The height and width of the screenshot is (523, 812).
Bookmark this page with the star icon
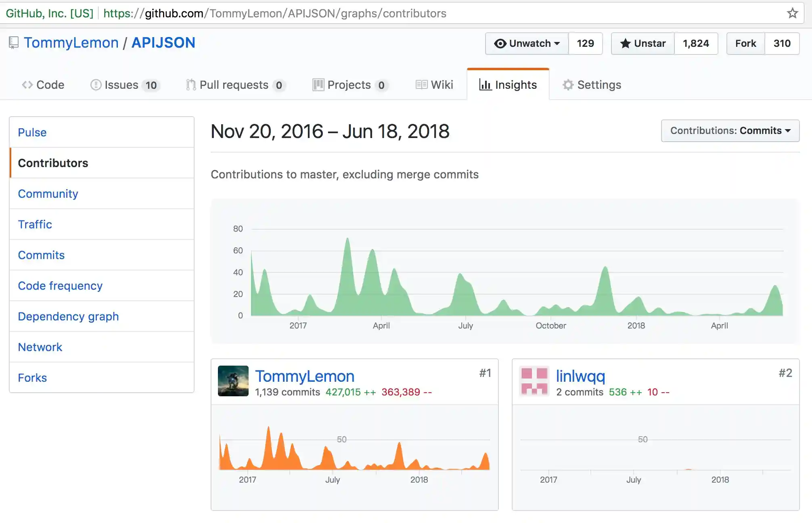click(792, 13)
